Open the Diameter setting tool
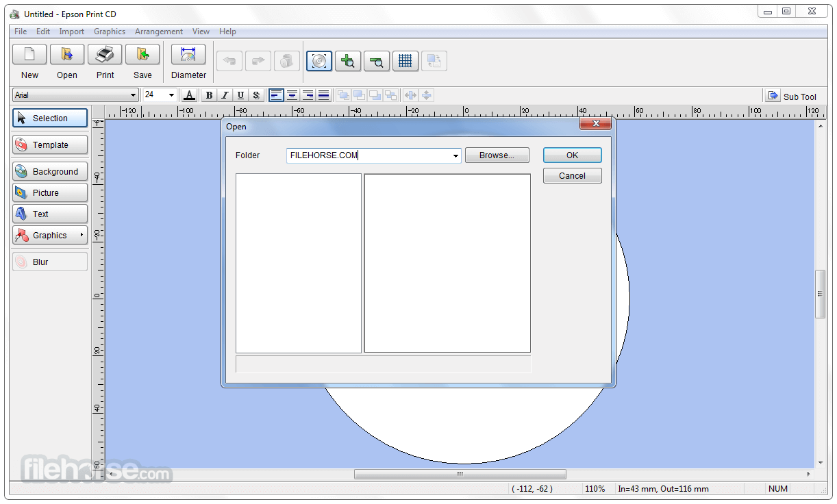The height and width of the screenshot is (504, 837). click(188, 55)
